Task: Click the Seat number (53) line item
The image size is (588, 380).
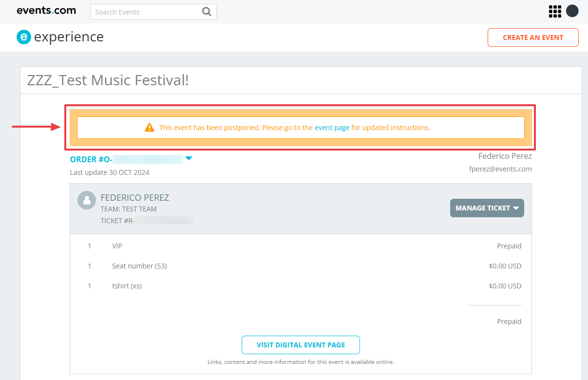Action: click(x=139, y=266)
